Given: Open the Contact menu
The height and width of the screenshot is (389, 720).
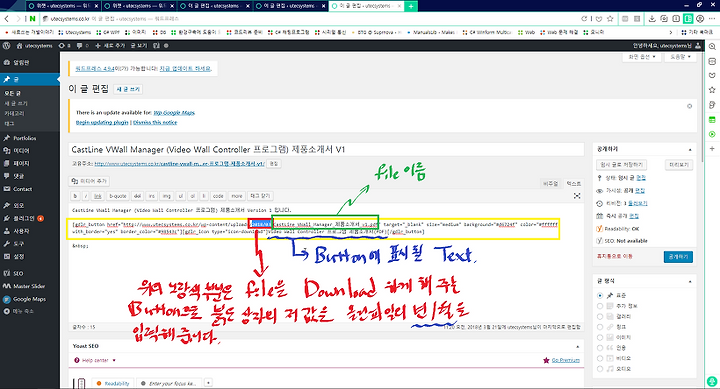Looking at the screenshot, I should (22, 189).
